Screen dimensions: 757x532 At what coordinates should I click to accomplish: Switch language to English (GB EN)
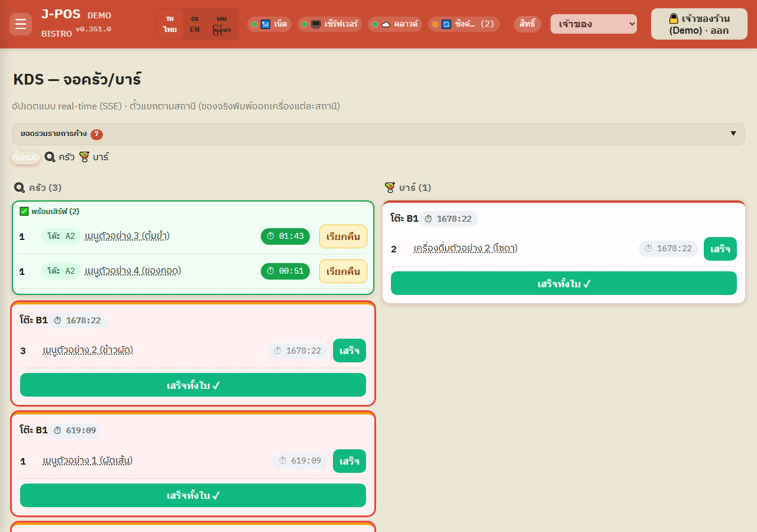pos(195,24)
